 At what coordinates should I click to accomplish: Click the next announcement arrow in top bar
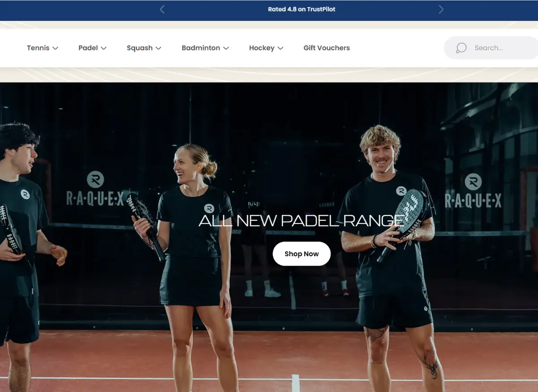click(441, 9)
